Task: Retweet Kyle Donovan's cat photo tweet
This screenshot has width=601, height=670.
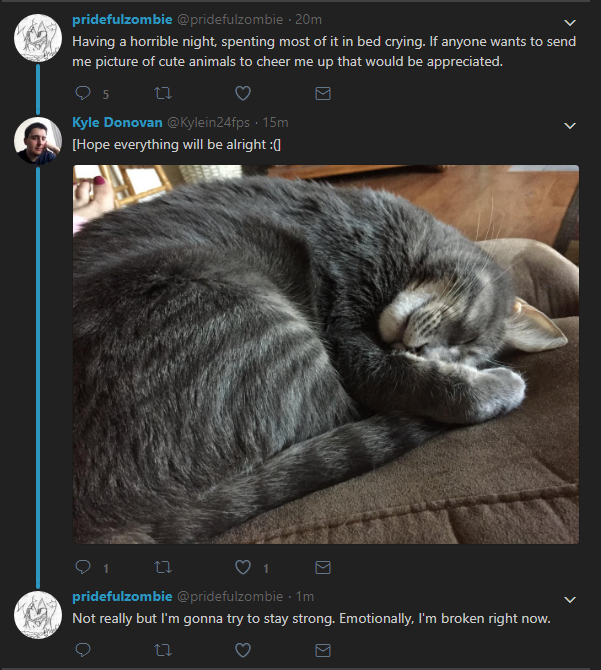Action: [163, 567]
